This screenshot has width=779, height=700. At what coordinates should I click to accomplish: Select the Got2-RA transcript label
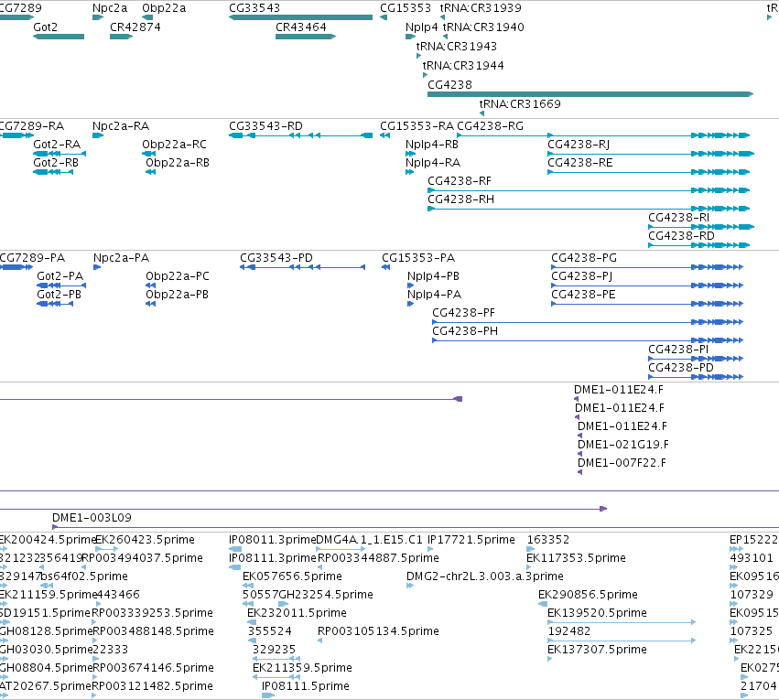(x=57, y=145)
